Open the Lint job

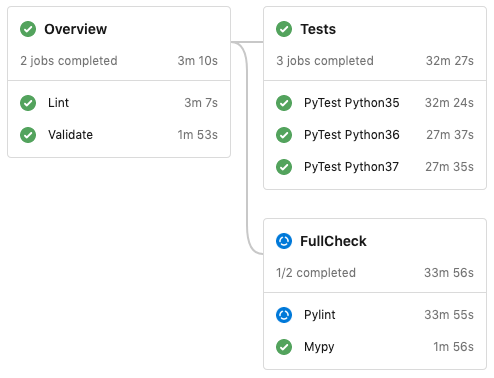click(58, 103)
